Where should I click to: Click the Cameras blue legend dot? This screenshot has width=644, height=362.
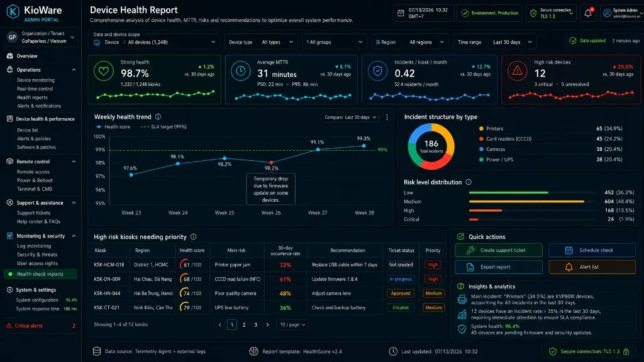481,149
